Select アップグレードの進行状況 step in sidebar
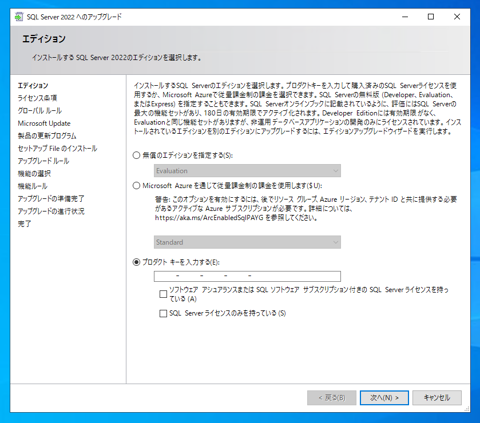The height and width of the screenshot is (423, 480). (x=51, y=211)
